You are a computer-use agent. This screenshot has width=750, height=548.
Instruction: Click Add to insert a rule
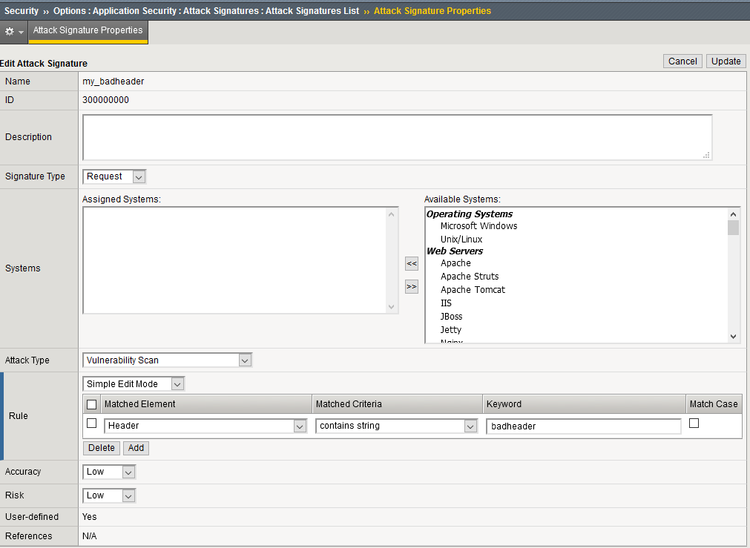coord(135,448)
